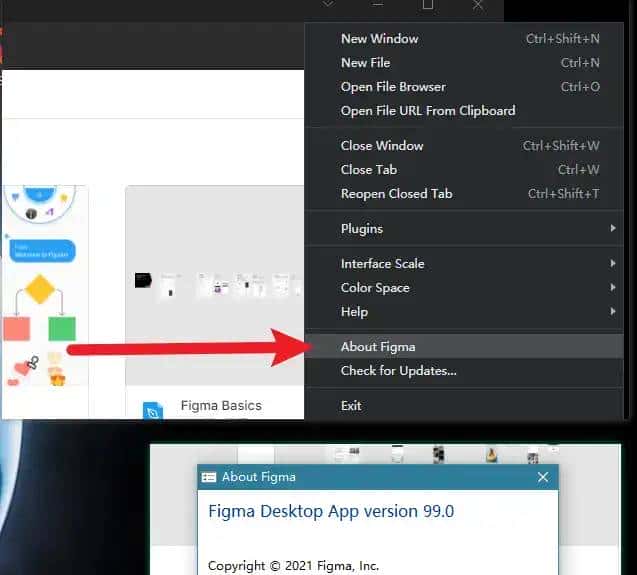Image resolution: width=637 pixels, height=575 pixels.
Task: Maximize the Figma window
Action: tap(428, 4)
